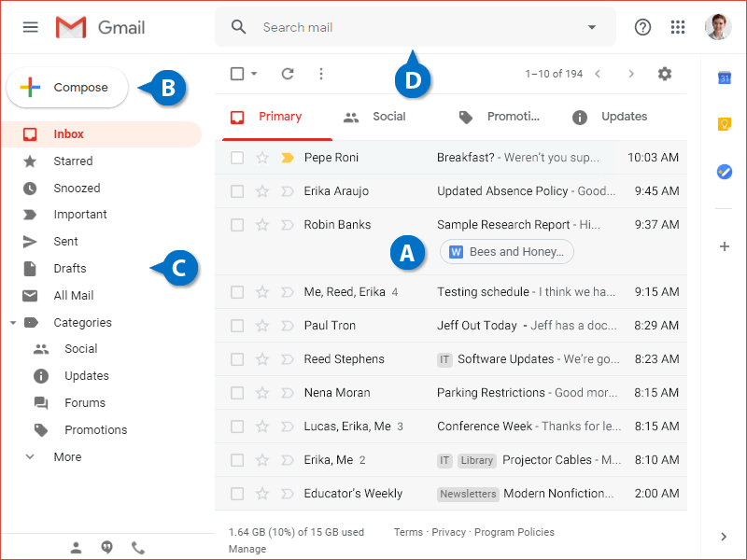
Task: Open Google Keep side panel icon
Action: [x=724, y=124]
